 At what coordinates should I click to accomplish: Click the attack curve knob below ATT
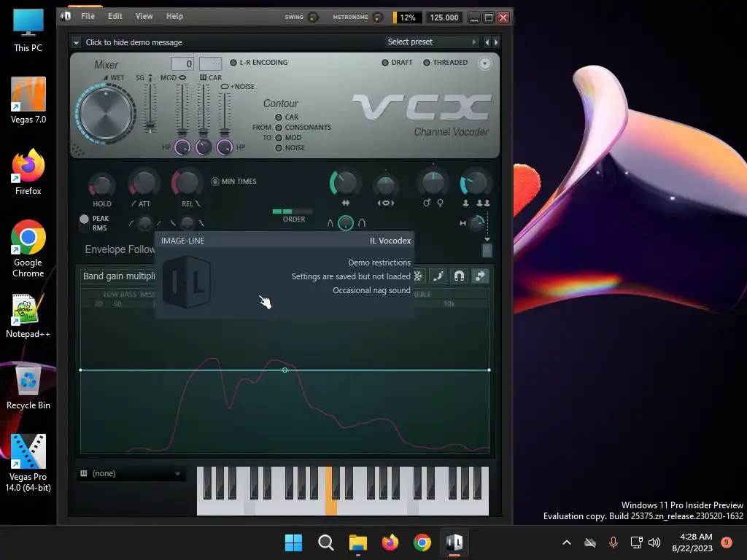[x=145, y=223]
